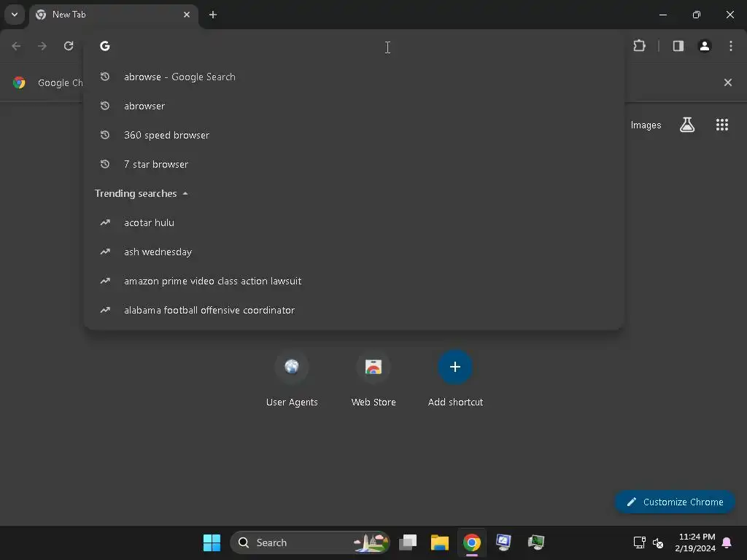Open a new tab with the plus button
Image resolution: width=747 pixels, height=560 pixels.
coord(213,15)
